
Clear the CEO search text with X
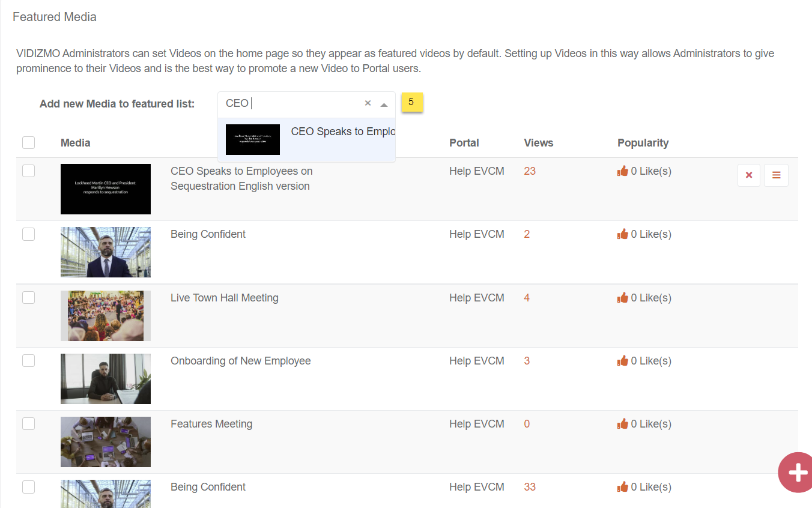coord(368,103)
